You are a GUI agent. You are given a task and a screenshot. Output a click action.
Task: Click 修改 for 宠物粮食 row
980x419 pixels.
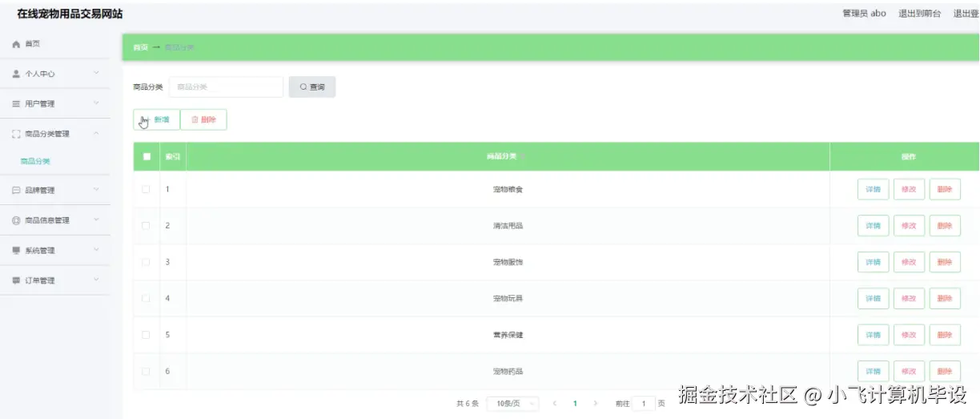coord(909,189)
